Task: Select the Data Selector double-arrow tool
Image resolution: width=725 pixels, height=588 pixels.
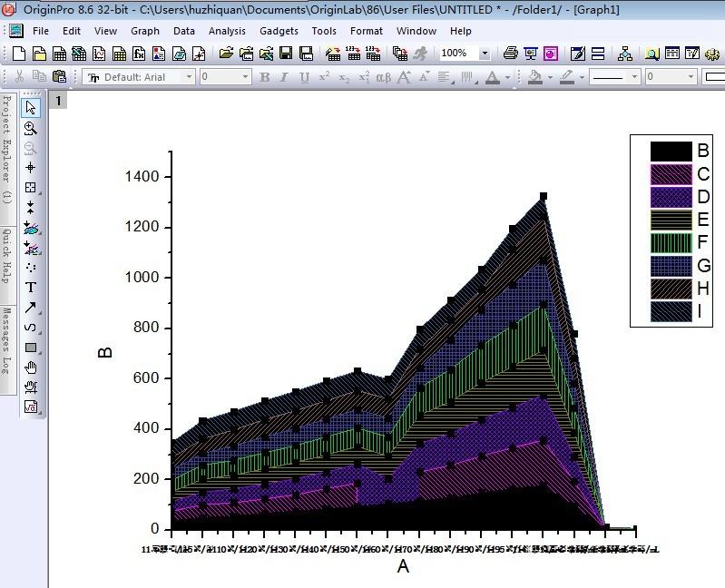Action: (31, 208)
